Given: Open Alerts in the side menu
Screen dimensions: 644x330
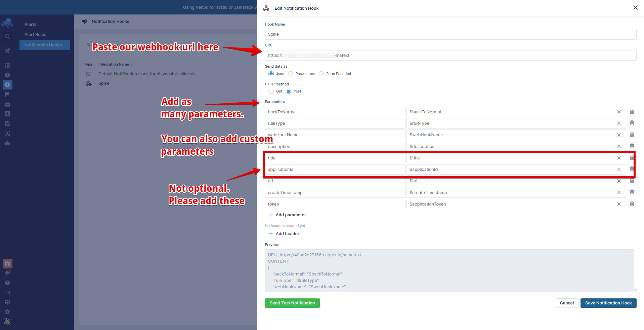Looking at the screenshot, I should [30, 25].
